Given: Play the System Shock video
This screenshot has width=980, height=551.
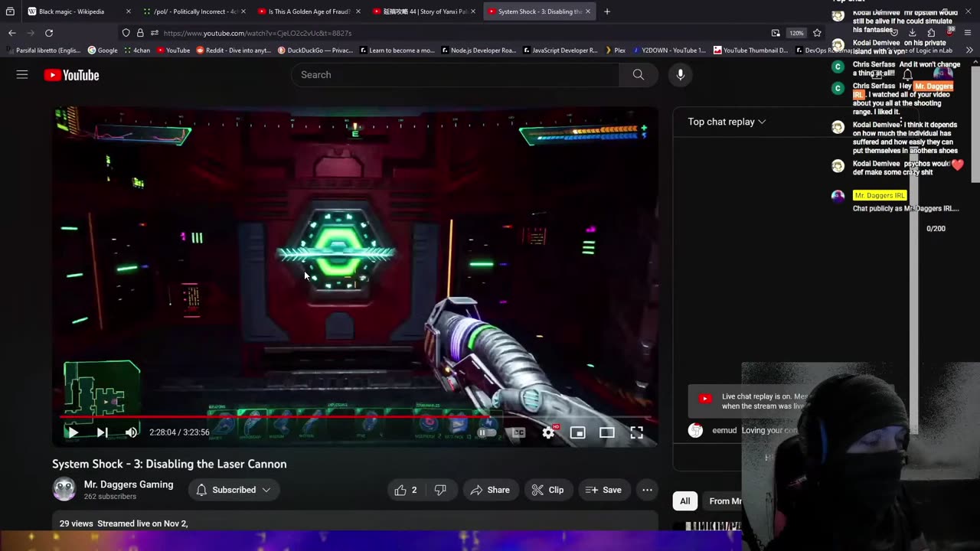Looking at the screenshot, I should (x=72, y=432).
